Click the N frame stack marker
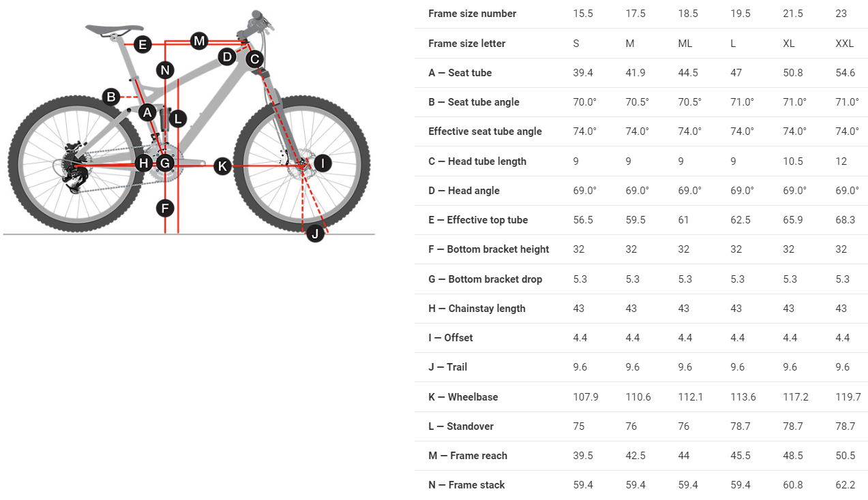Image resolution: width=868 pixels, height=500 pixels. (165, 69)
